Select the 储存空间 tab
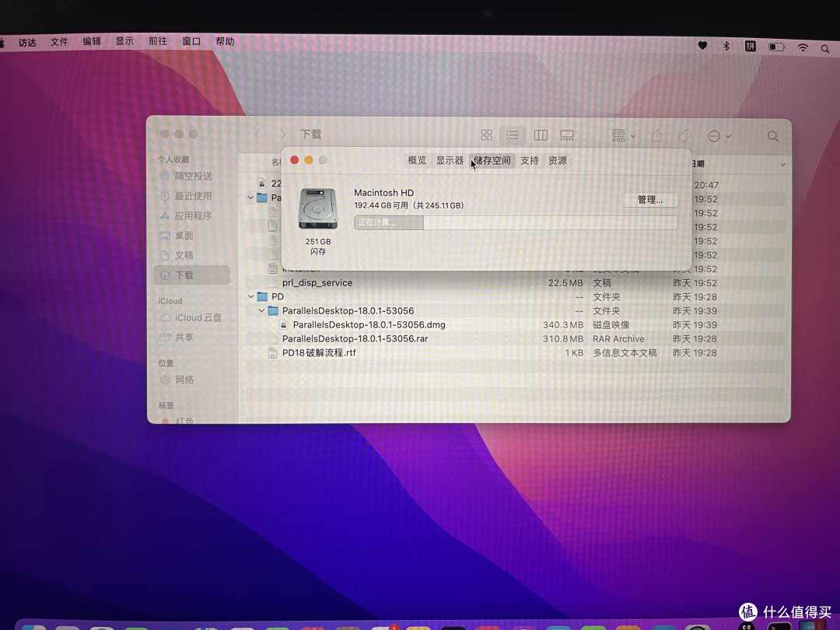 click(492, 160)
